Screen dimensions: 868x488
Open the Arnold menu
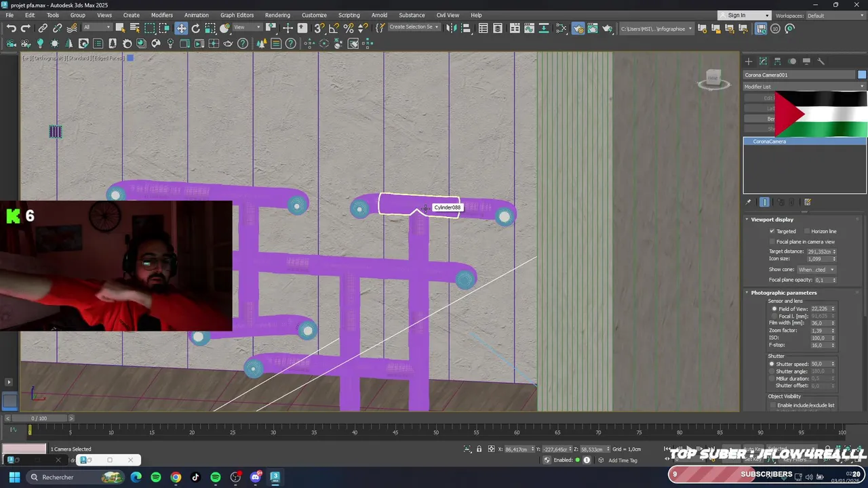tap(379, 15)
